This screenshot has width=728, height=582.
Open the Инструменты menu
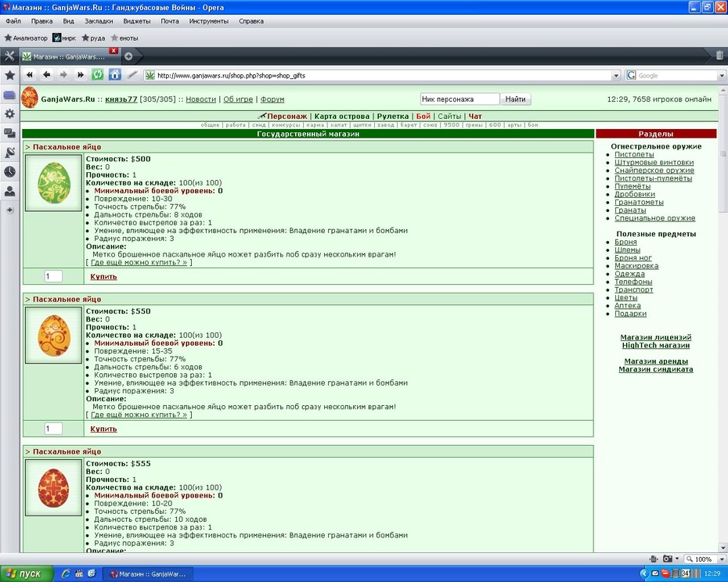(x=208, y=21)
